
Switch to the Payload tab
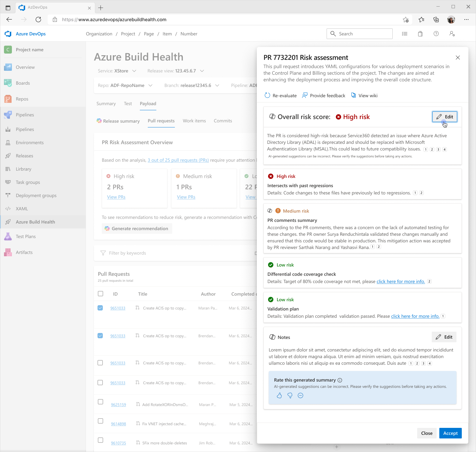pyautogui.click(x=148, y=103)
